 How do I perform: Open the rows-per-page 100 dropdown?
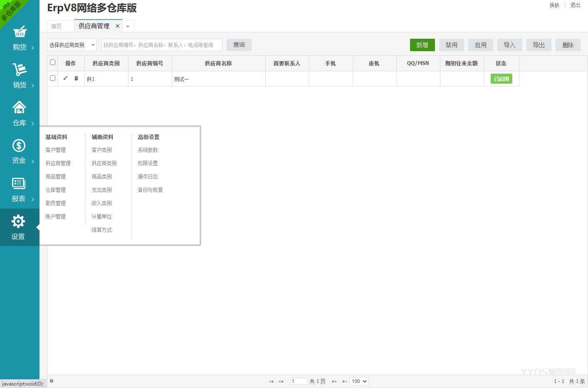click(x=359, y=381)
